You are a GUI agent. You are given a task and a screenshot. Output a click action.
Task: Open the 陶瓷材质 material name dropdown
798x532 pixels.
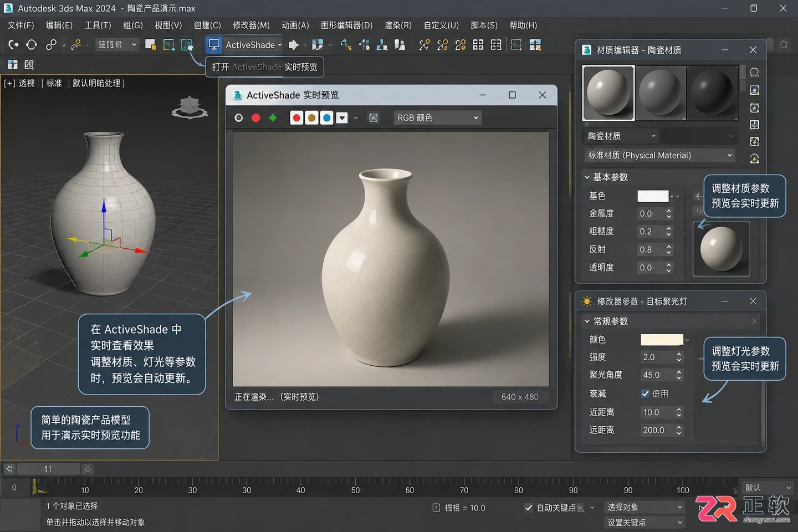pyautogui.click(x=622, y=136)
